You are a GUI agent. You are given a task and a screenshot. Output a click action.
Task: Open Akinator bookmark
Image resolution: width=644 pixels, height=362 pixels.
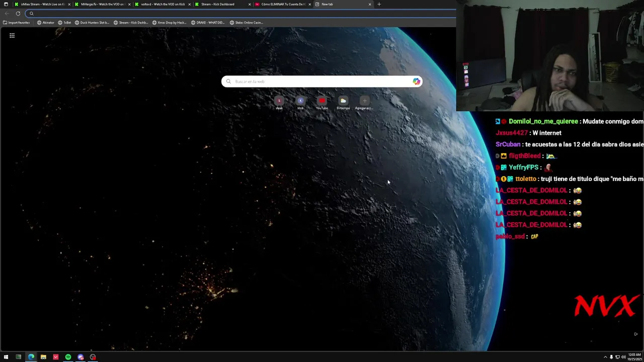tap(46, 23)
